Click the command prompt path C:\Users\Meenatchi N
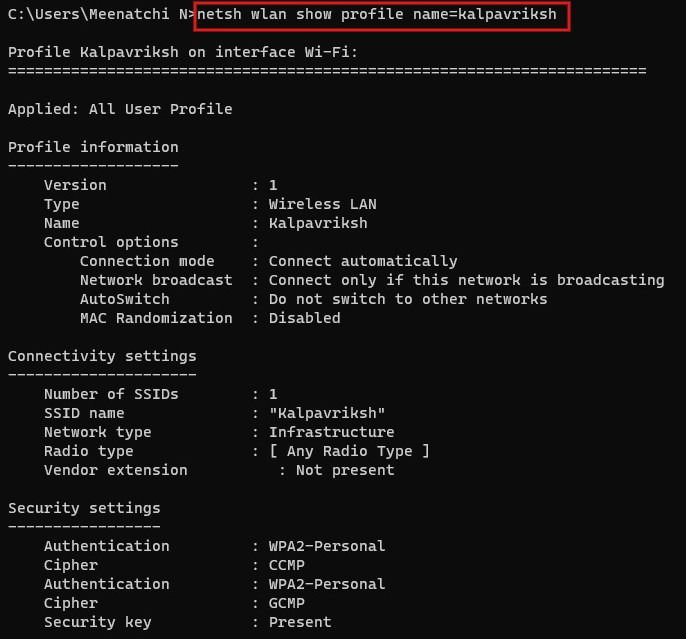Screen dimensions: 686x639 pyautogui.click(x=96, y=15)
